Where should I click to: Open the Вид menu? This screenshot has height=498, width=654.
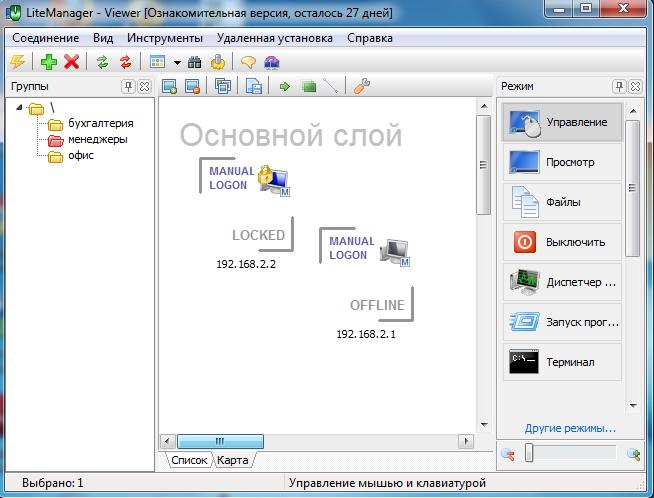(103, 38)
